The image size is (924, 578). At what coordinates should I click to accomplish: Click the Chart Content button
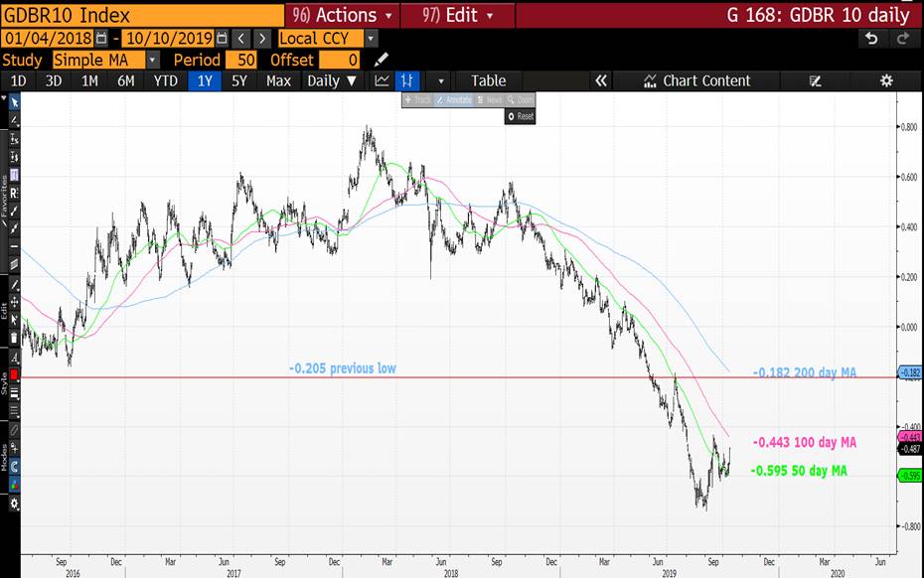[x=696, y=80]
